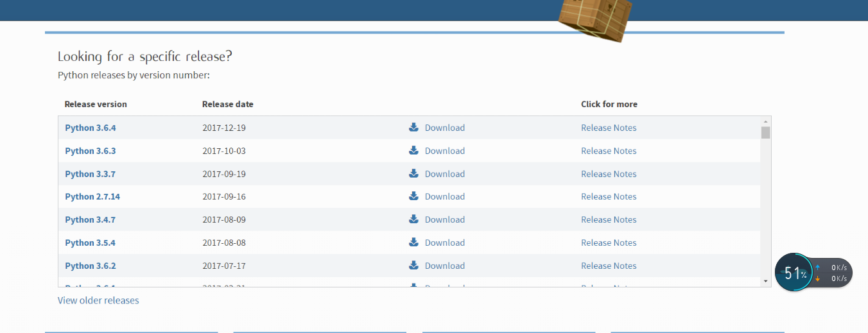View Release Notes for Python 3.5.4

pyautogui.click(x=609, y=243)
